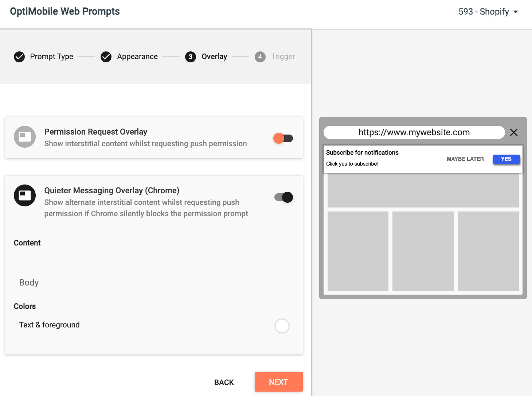The image size is (532, 396).
Task: Click the BACK button
Action: pyautogui.click(x=224, y=382)
